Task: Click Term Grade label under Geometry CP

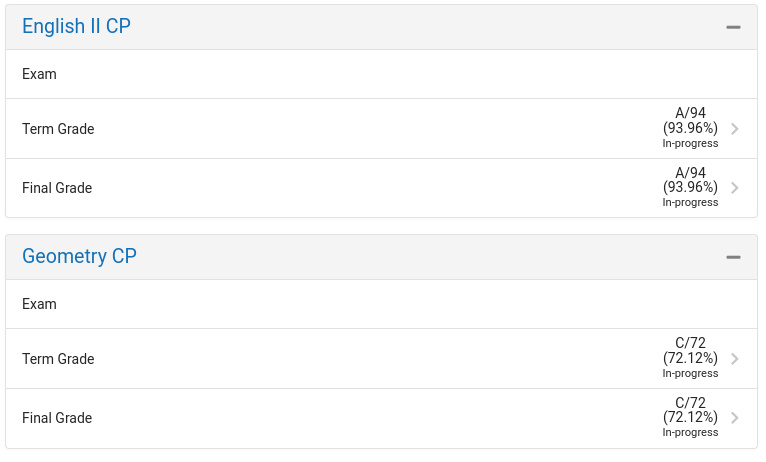Action: coord(58,359)
